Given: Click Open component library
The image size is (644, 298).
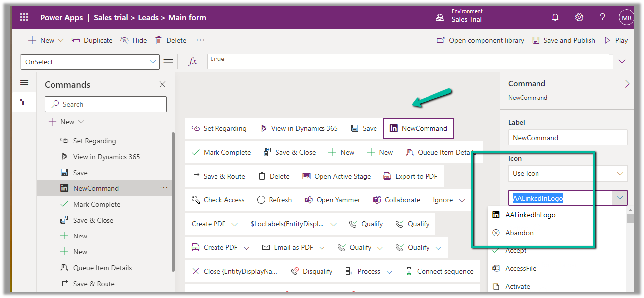Looking at the screenshot, I should 480,40.
